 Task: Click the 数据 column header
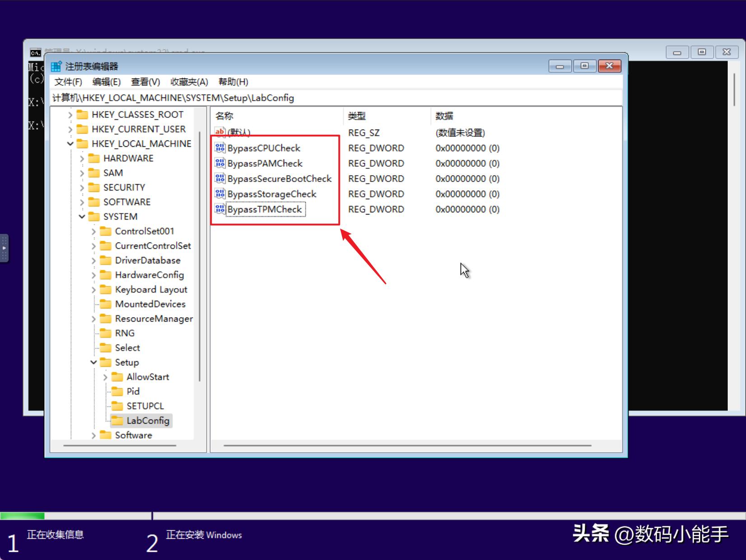tap(444, 116)
